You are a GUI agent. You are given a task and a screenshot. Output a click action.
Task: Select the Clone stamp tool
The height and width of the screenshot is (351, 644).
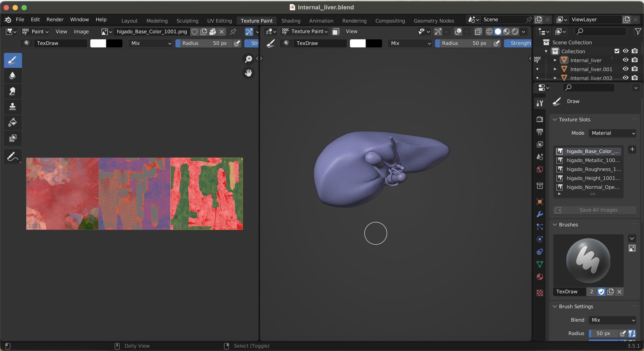pos(13,106)
